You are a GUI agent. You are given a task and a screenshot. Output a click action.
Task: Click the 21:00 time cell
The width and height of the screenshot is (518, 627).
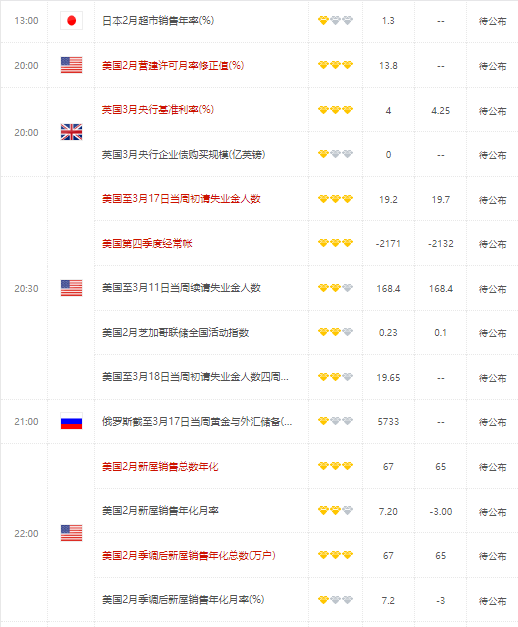[x=26, y=421]
